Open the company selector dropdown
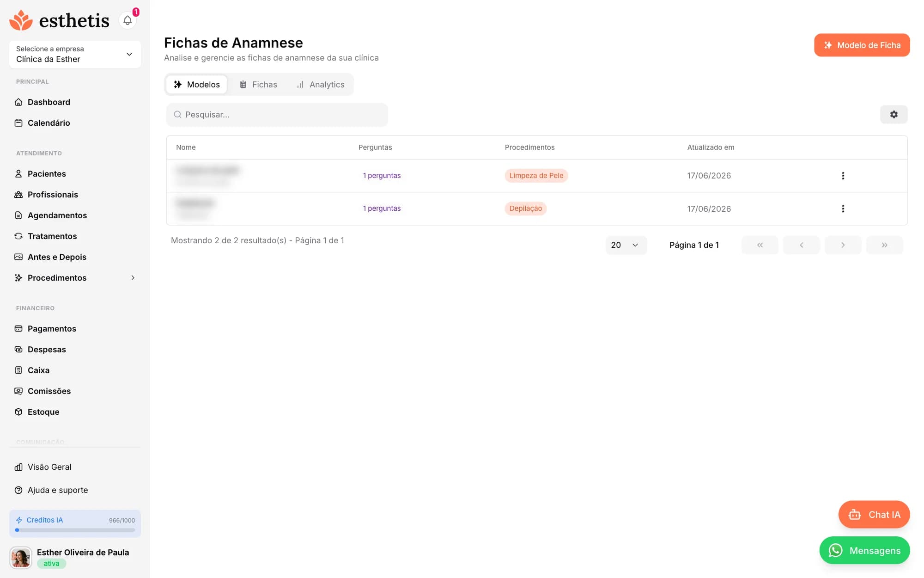 (x=75, y=55)
